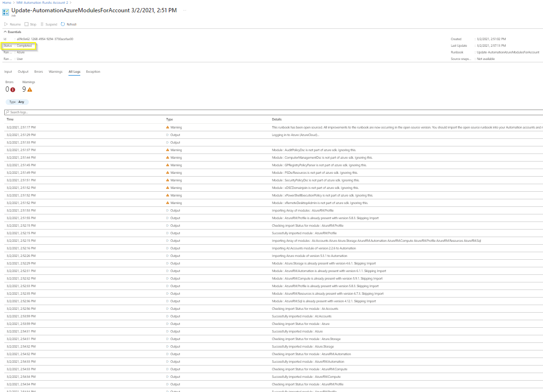The width and height of the screenshot is (543, 392).
Task: Click the Refresh circular arrow icon
Action: coord(63,24)
